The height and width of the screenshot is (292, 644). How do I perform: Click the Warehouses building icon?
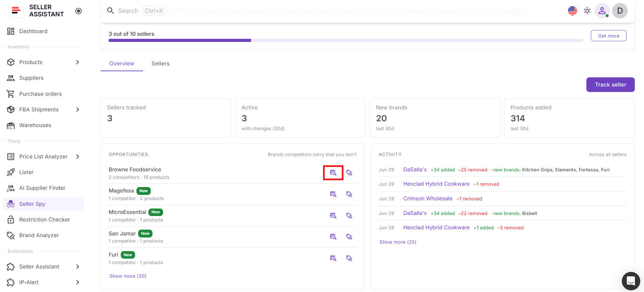click(x=11, y=125)
